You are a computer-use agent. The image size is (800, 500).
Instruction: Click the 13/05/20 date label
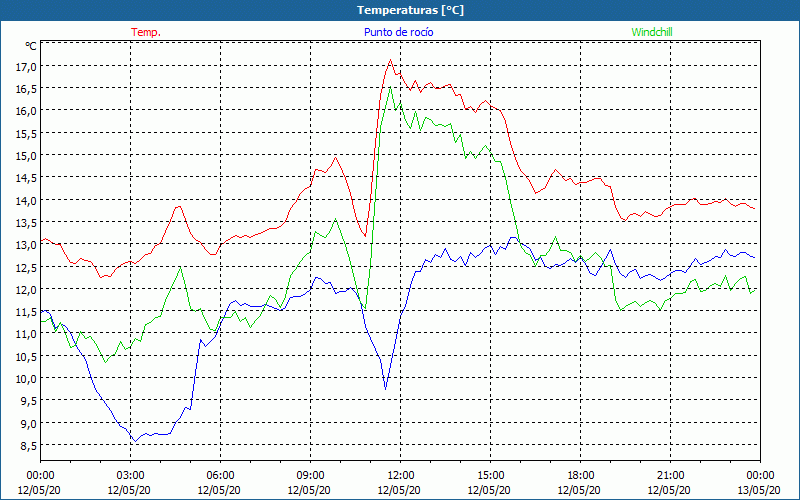(x=759, y=490)
